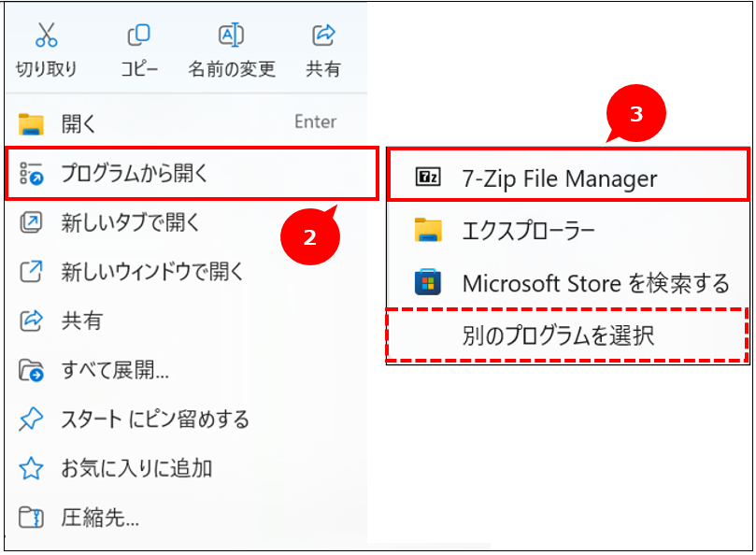Screen dimensions: 756x555
Task: Select 開く menu entry
Action: pyautogui.click(x=186, y=123)
